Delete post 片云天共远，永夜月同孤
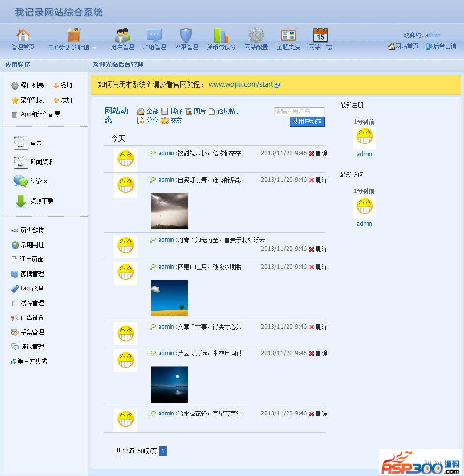Screen dimensions: 464x476 tap(318, 354)
